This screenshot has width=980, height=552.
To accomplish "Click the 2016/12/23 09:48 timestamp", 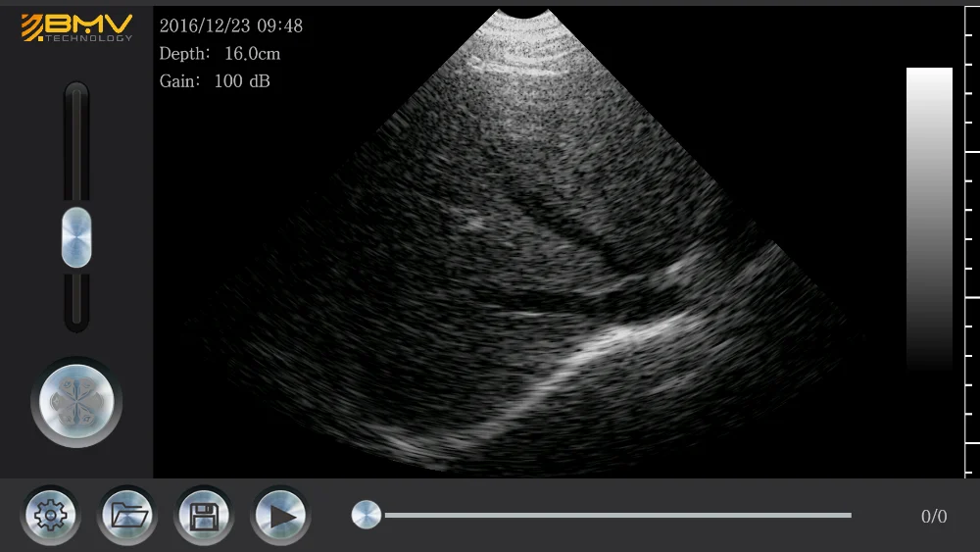I will pos(231,25).
